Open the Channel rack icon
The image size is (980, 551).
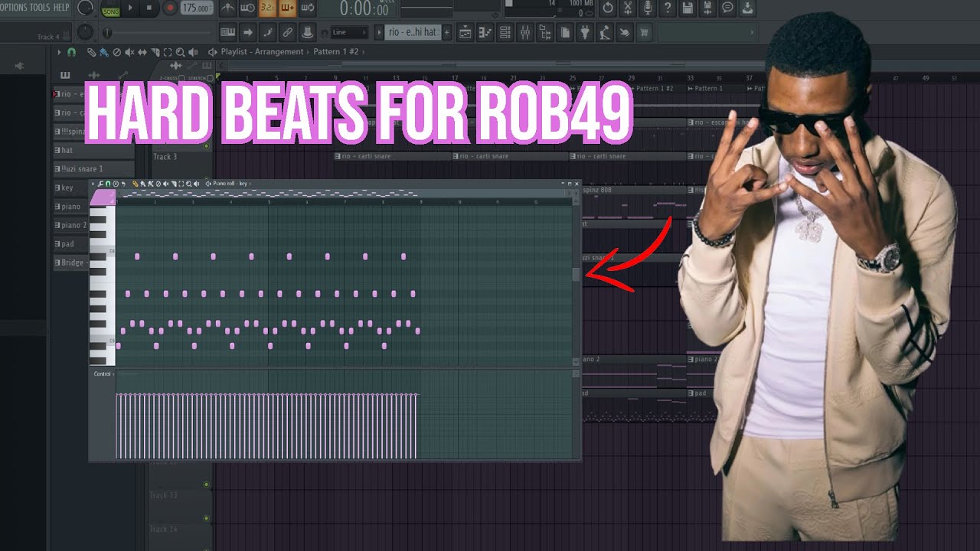point(505,32)
